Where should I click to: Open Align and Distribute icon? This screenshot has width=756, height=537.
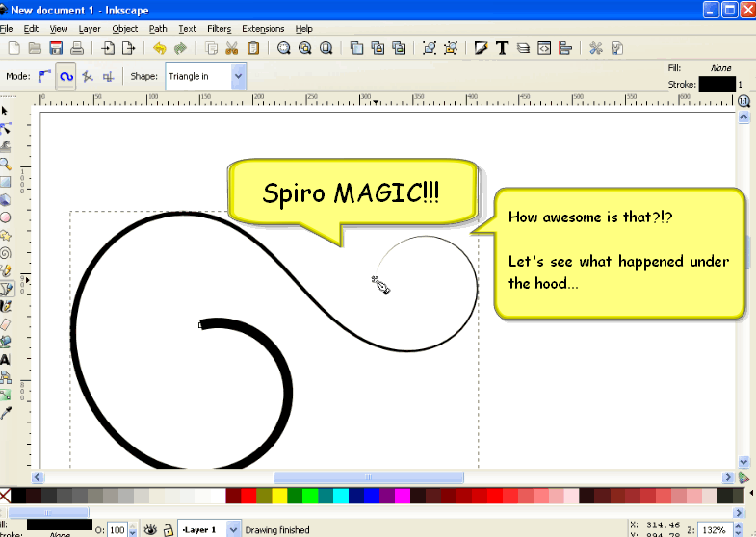tap(565, 48)
